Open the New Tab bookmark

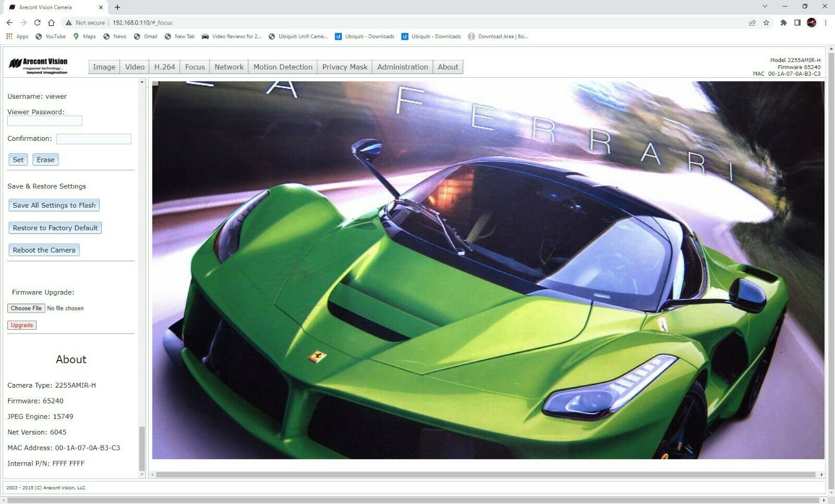point(180,37)
